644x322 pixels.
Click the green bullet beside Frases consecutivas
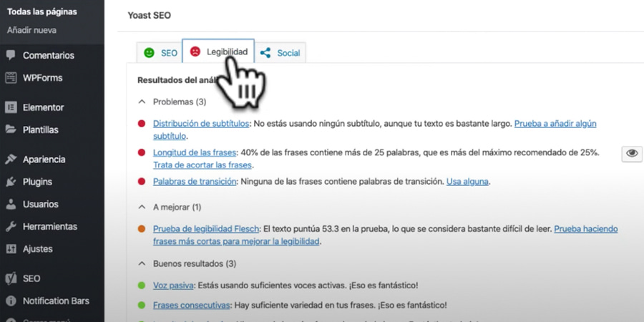(142, 306)
